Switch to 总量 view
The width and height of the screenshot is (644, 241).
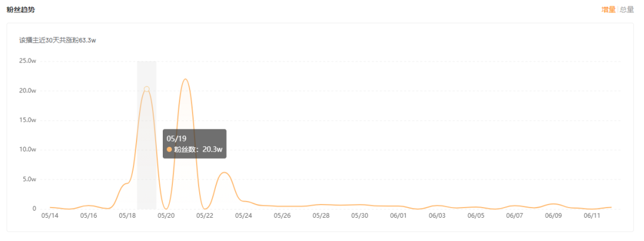pyautogui.click(x=627, y=10)
